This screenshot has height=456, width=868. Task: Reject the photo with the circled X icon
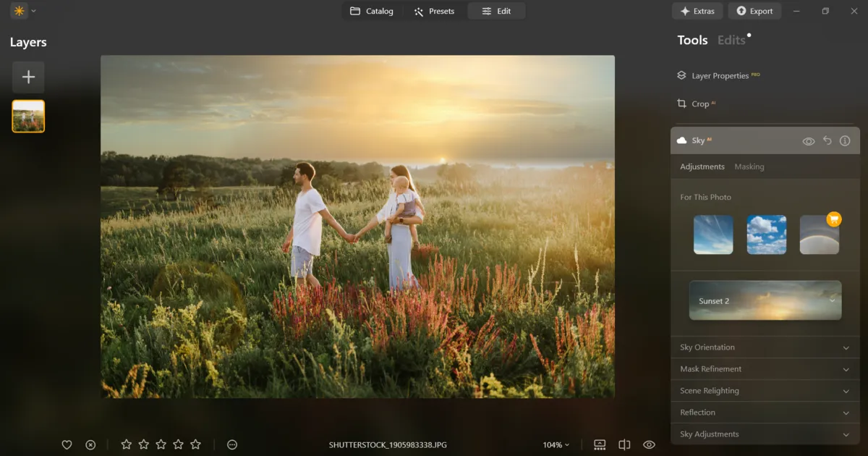click(90, 444)
